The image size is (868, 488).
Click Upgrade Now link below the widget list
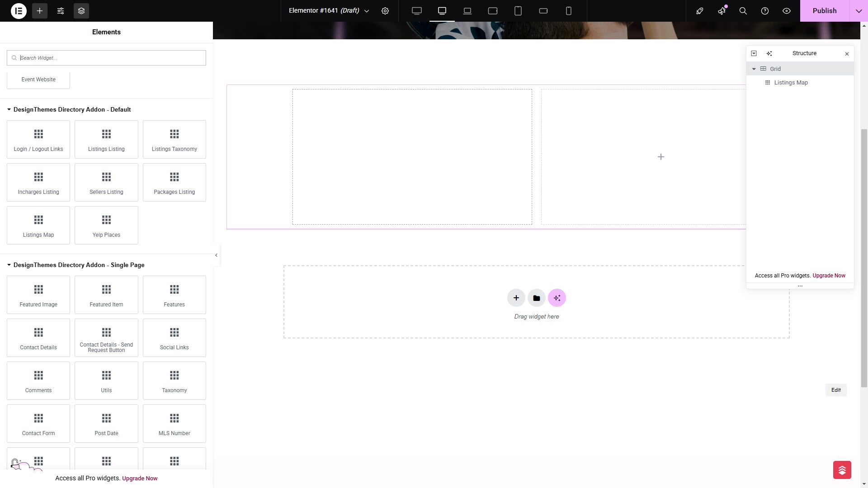click(x=140, y=479)
